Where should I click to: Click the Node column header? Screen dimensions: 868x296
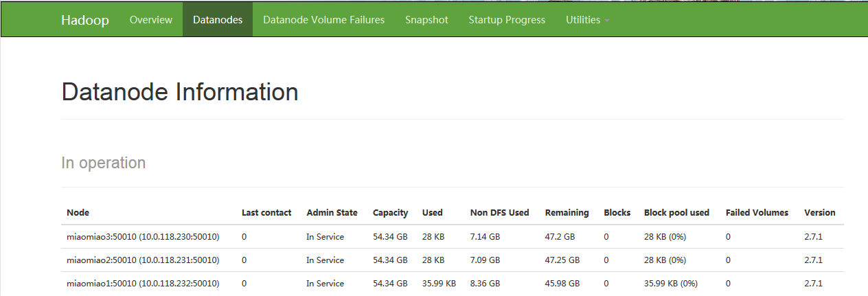[x=78, y=213]
